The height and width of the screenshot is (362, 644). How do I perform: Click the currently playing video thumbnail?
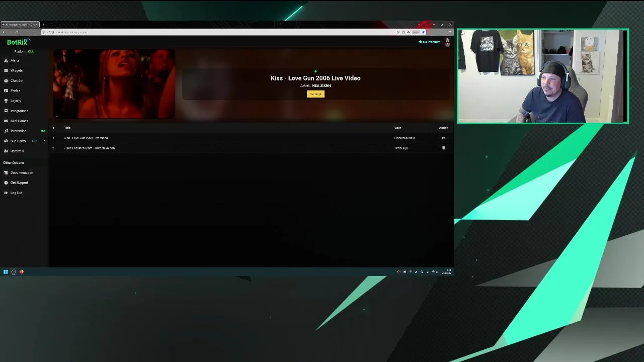click(114, 84)
